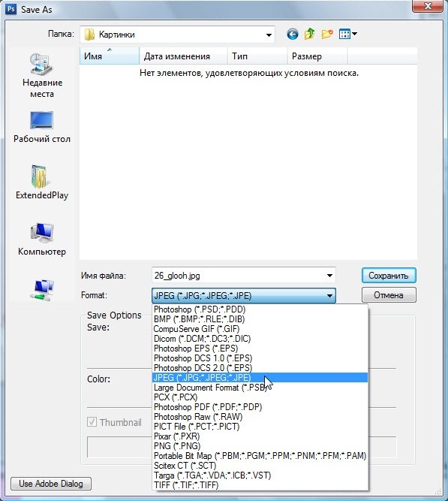This screenshot has height=501, width=448.
Task: Sort by Дата изменения column
Action: (x=183, y=56)
